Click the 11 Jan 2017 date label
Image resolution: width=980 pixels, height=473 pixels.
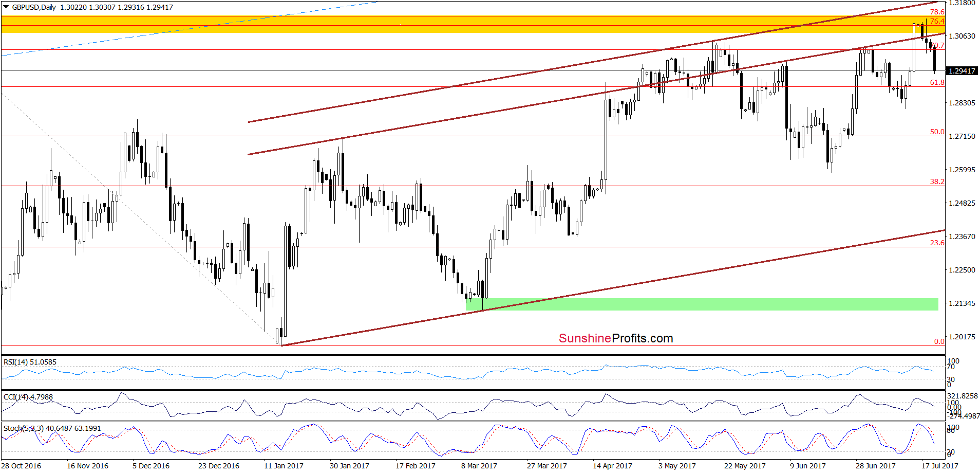point(284,466)
